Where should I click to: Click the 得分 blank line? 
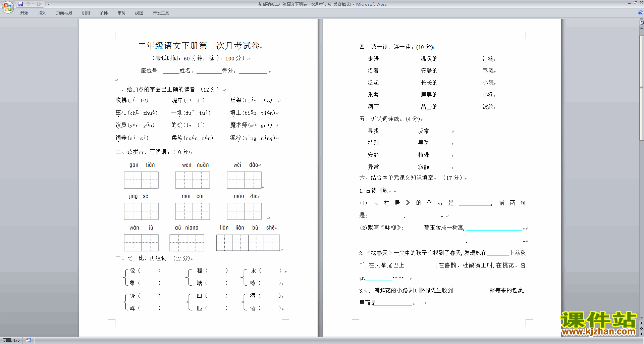pyautogui.click(x=253, y=71)
